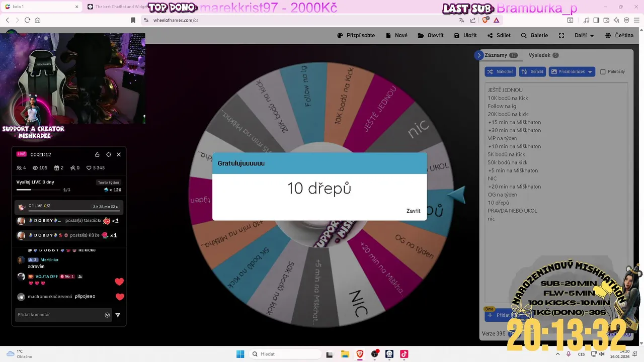Send the comment with arrow icon

[118, 315]
